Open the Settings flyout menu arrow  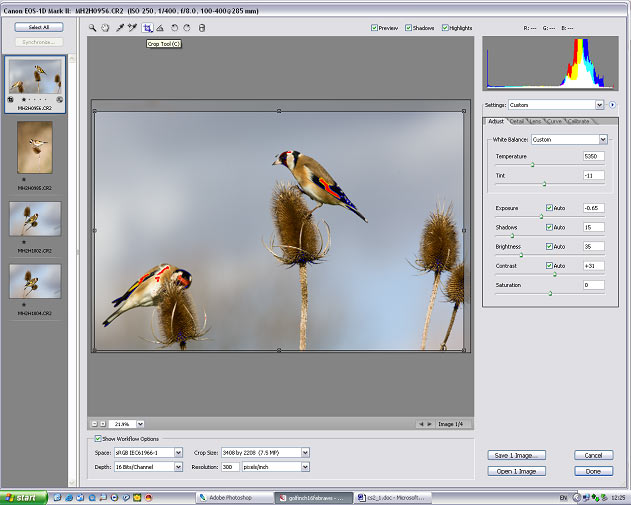(x=612, y=105)
